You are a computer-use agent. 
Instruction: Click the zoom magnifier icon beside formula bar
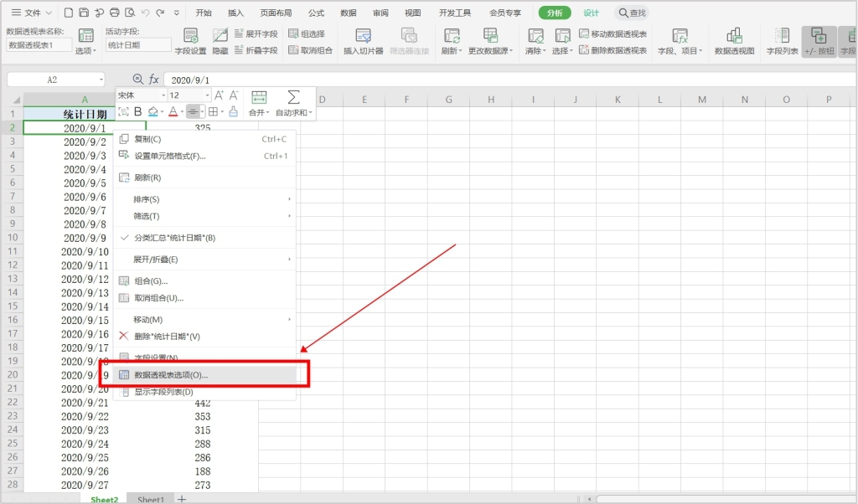pos(138,80)
